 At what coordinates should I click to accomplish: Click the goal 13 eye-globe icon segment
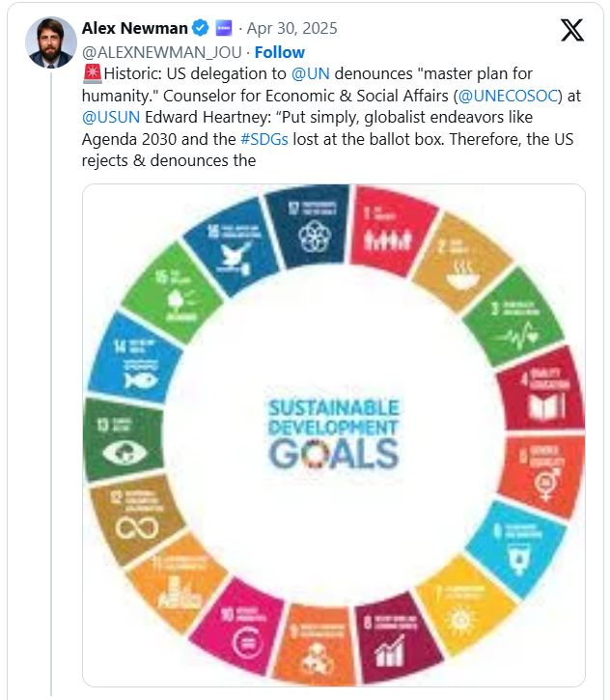[x=124, y=439]
